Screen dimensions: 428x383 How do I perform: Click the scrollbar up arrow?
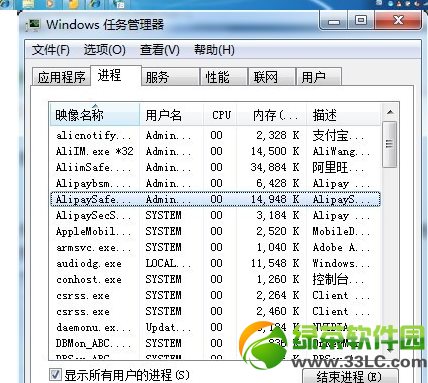click(390, 113)
